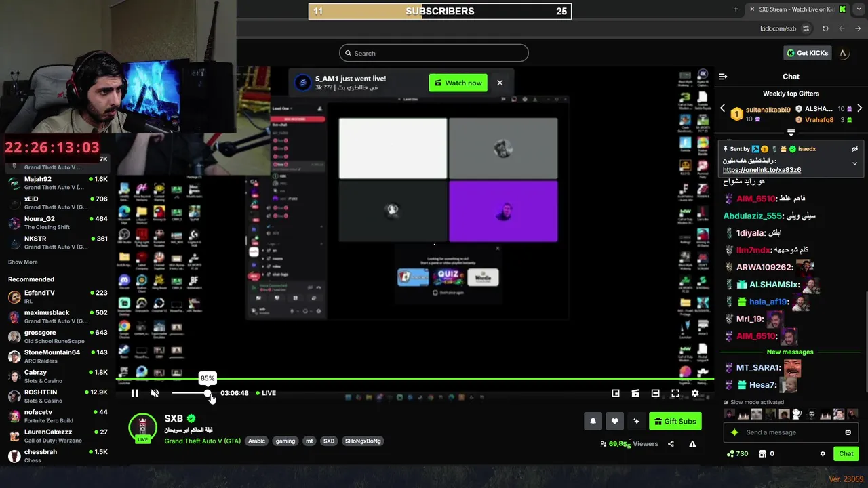Image resolution: width=868 pixels, height=488 pixels.
Task: Click the Gift Subs button
Action: tap(675, 421)
